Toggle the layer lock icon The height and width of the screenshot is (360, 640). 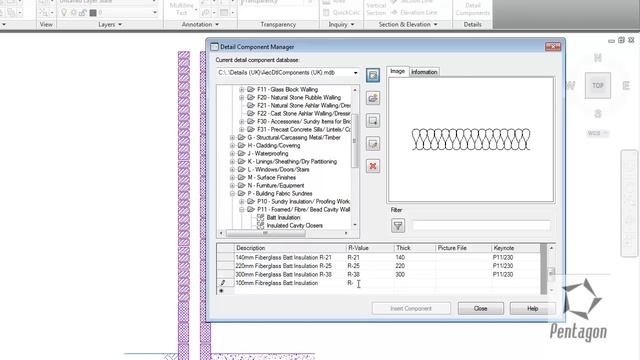(x=83, y=13)
